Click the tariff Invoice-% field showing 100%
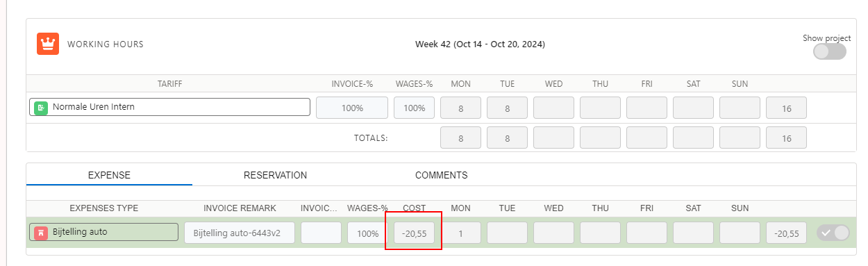Screen dimensions: 868x266 [352, 108]
